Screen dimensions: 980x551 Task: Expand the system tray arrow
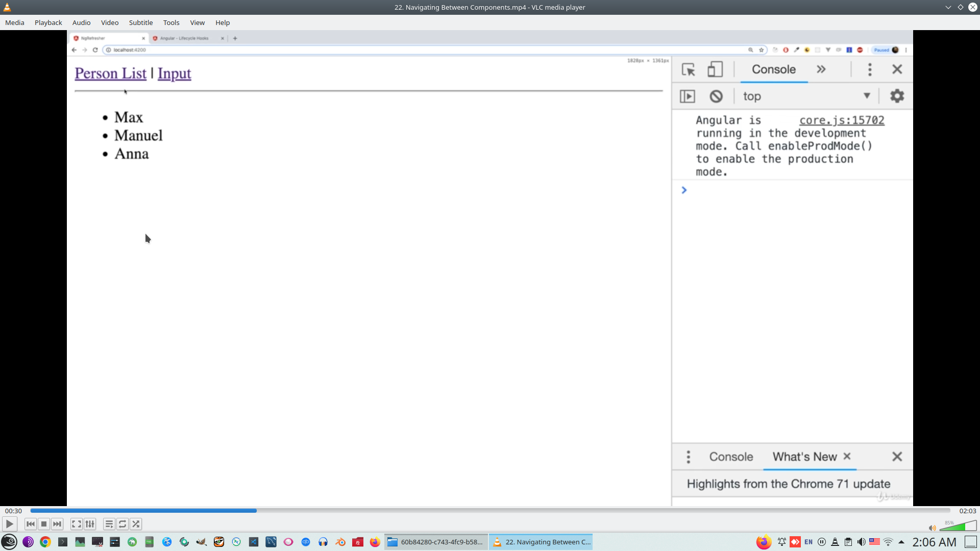901,542
